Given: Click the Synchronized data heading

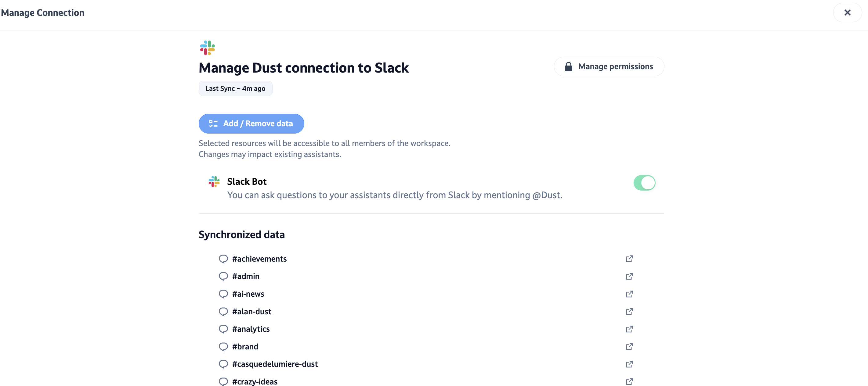Looking at the screenshot, I should click(x=242, y=234).
